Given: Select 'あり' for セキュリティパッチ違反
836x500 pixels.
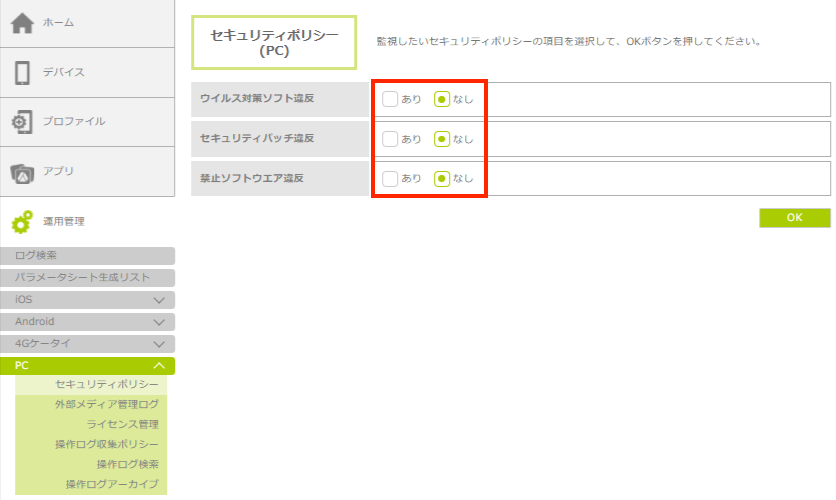Looking at the screenshot, I should (390, 139).
